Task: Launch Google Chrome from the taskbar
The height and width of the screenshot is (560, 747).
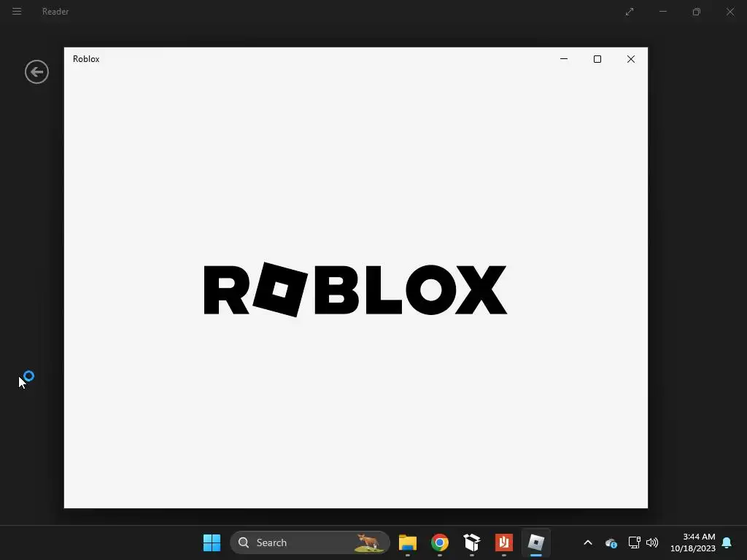Action: click(439, 542)
